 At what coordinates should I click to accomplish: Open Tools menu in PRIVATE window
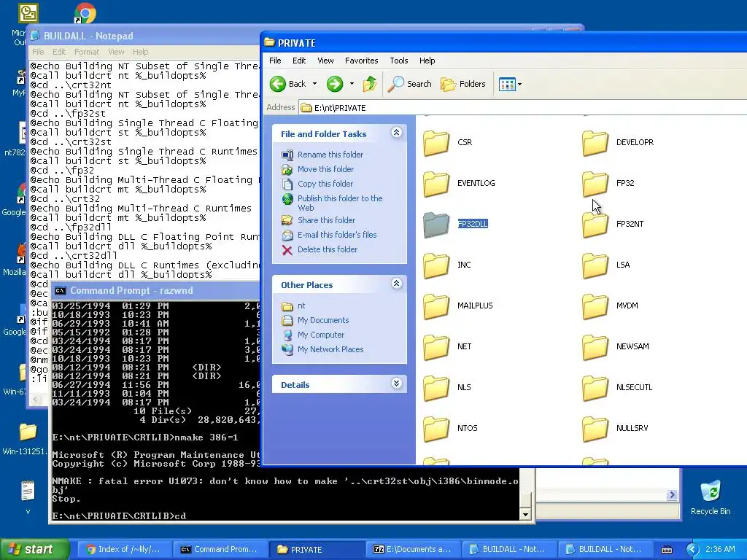(399, 61)
